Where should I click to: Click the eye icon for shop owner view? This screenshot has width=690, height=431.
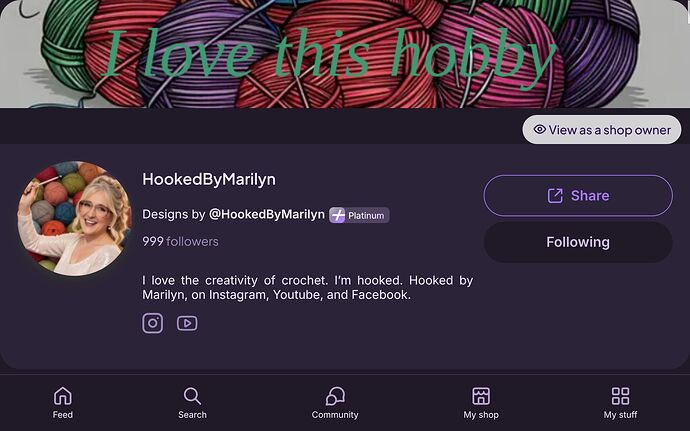tap(539, 130)
